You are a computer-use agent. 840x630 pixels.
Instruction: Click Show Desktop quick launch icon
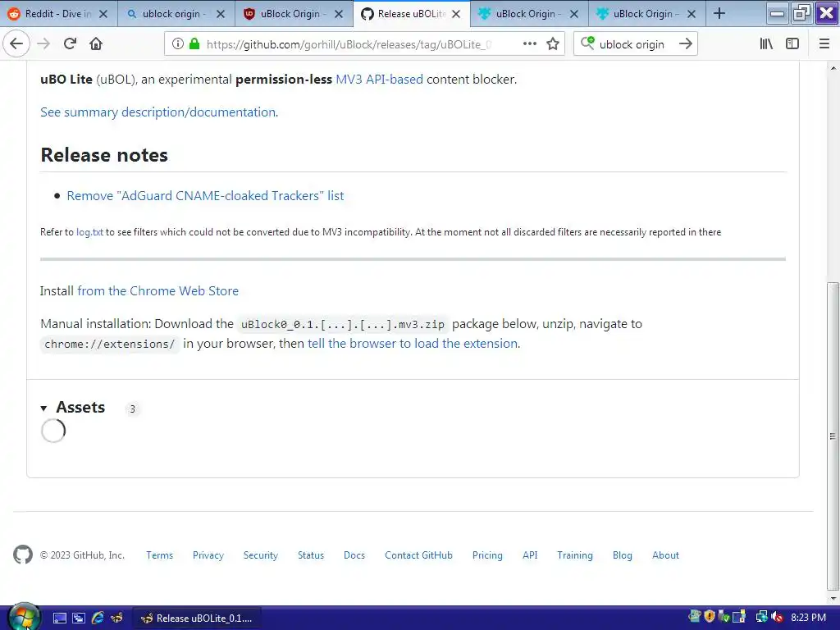tap(59, 619)
